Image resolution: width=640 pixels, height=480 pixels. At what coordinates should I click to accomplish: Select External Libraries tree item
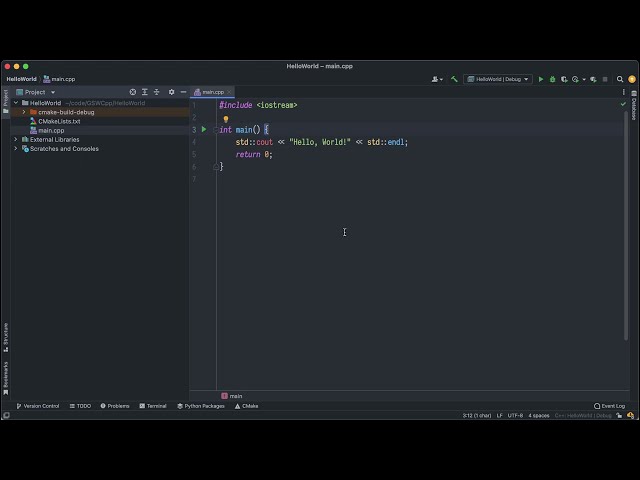[100, 140]
